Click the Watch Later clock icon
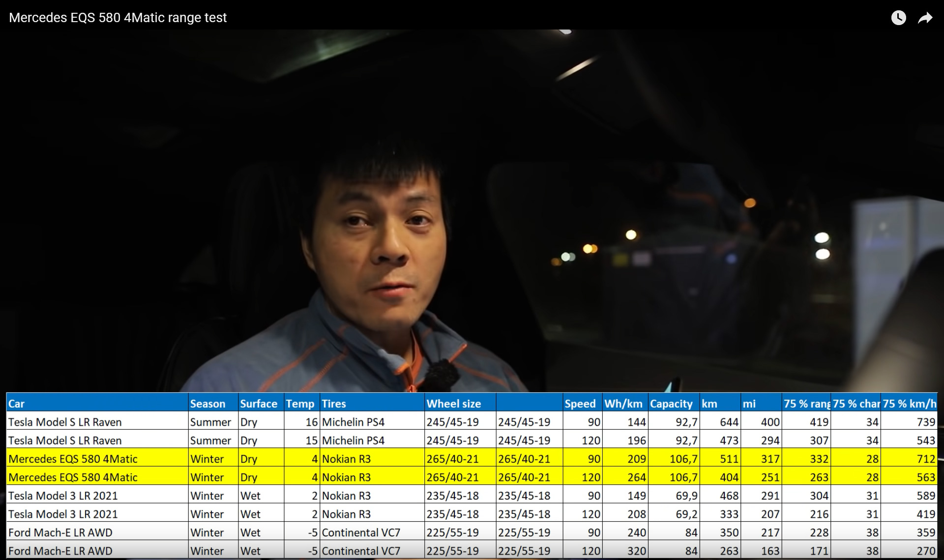The width and height of the screenshot is (944, 560). pyautogui.click(x=898, y=18)
